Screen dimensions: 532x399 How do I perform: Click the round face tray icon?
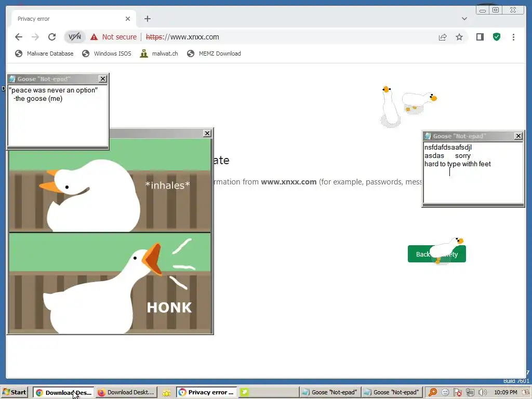pyautogui.click(x=445, y=393)
